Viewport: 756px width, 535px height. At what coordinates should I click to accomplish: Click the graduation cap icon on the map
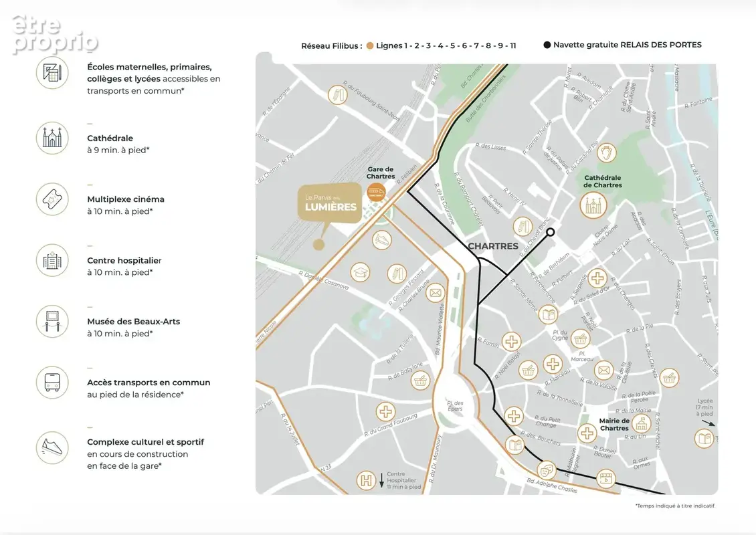tap(360, 272)
